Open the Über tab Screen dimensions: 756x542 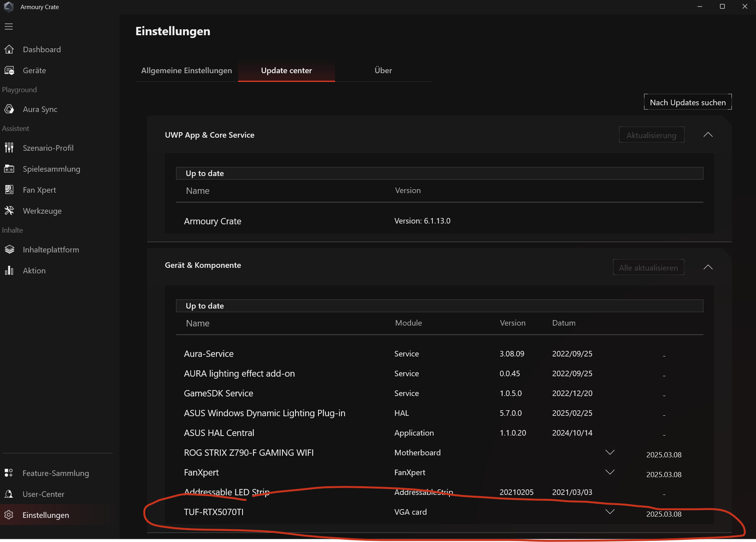[x=383, y=70]
